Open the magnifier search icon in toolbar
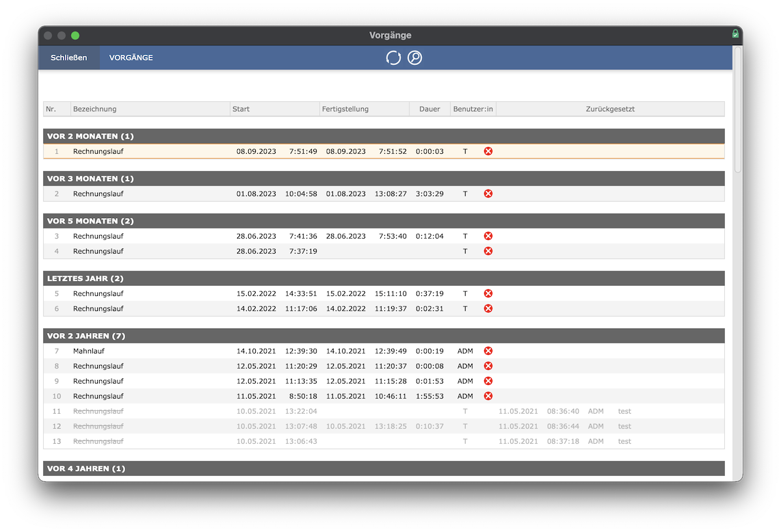Screen dimensions: 781x532 (414, 58)
